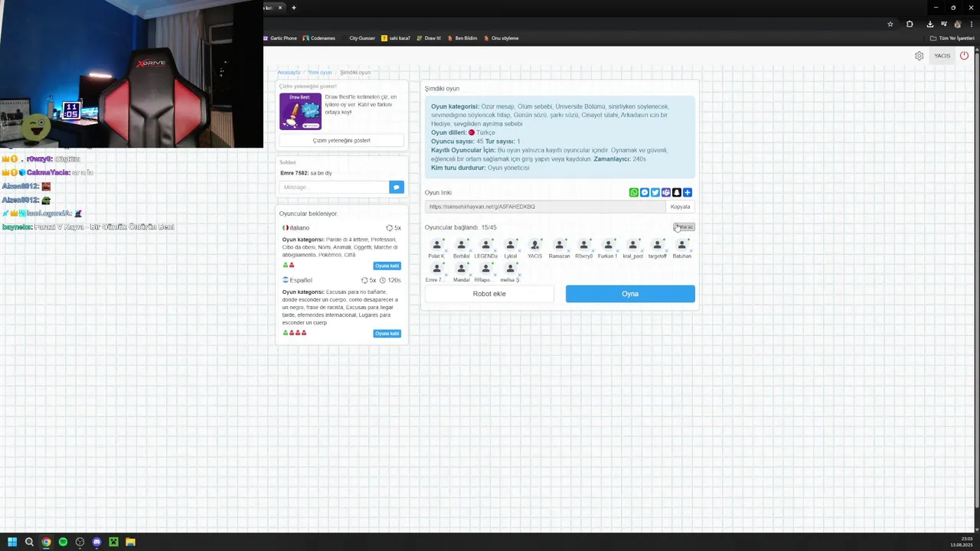Click the Oyuncular bekleniyor heading
This screenshot has height=551, width=980.
[x=308, y=214]
